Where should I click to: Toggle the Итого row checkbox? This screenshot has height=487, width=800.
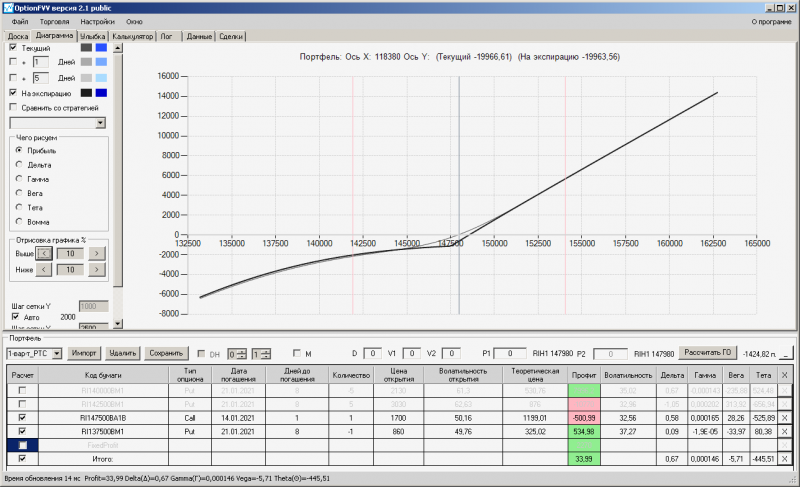click(22, 458)
